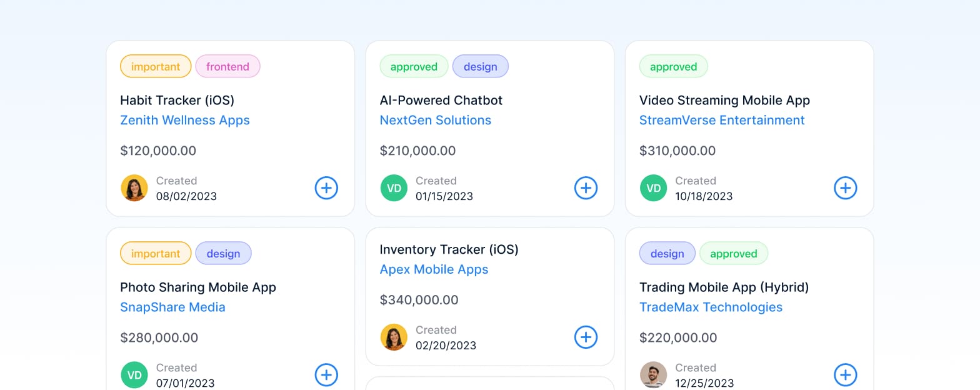Select the AI-Powered Chatbot title
The image size is (980, 390).
click(441, 101)
